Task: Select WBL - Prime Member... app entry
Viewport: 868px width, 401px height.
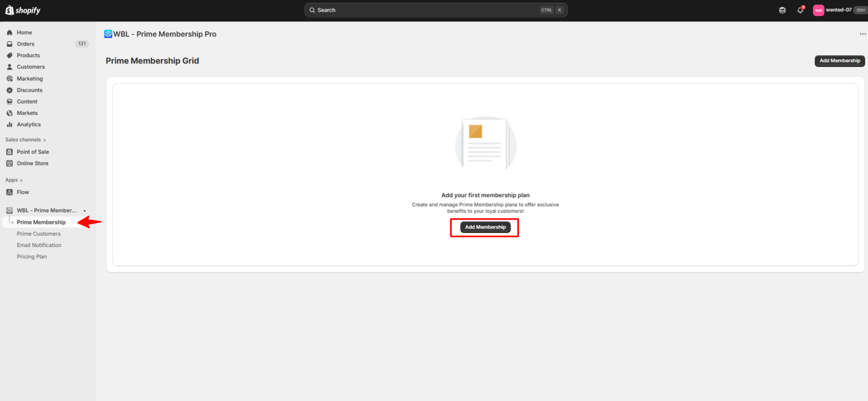Action: click(47, 211)
